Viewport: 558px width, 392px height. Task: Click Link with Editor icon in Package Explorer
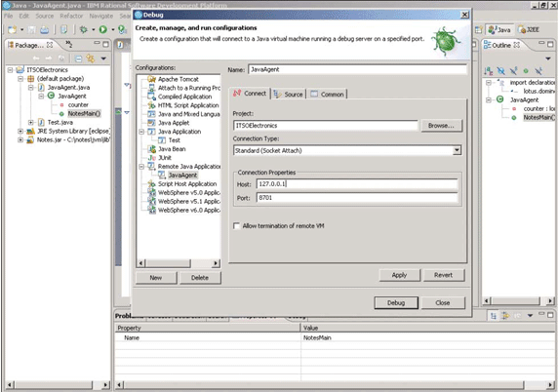91,59
